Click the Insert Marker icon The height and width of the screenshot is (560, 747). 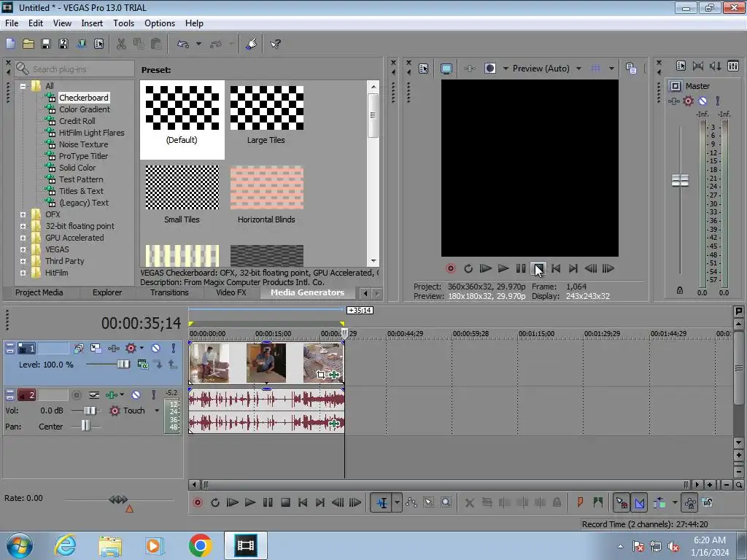580,502
